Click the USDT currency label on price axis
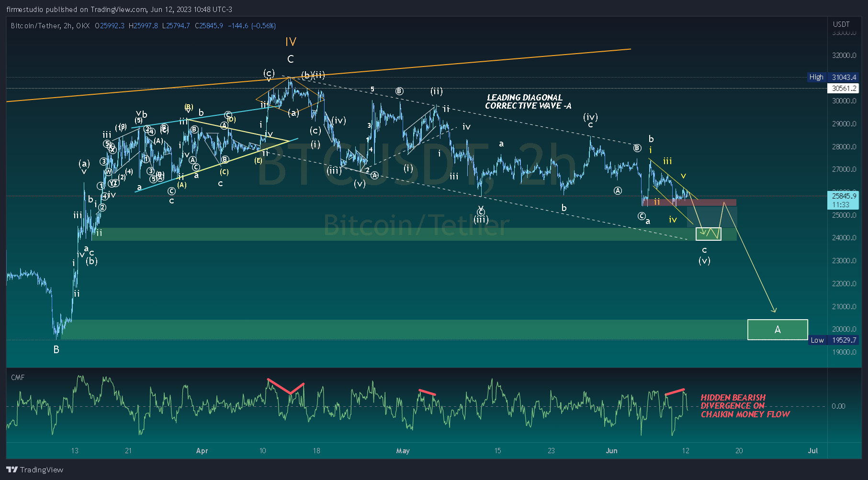The width and height of the screenshot is (868, 480). pos(841,24)
